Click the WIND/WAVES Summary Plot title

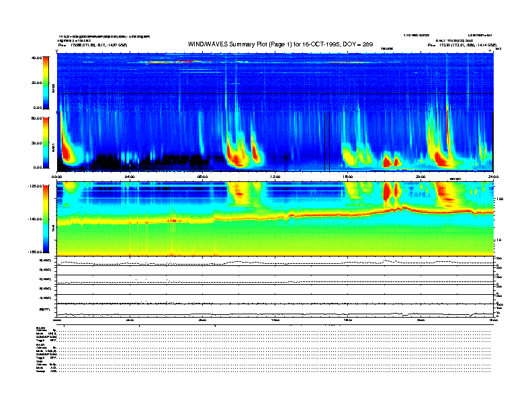click(280, 44)
